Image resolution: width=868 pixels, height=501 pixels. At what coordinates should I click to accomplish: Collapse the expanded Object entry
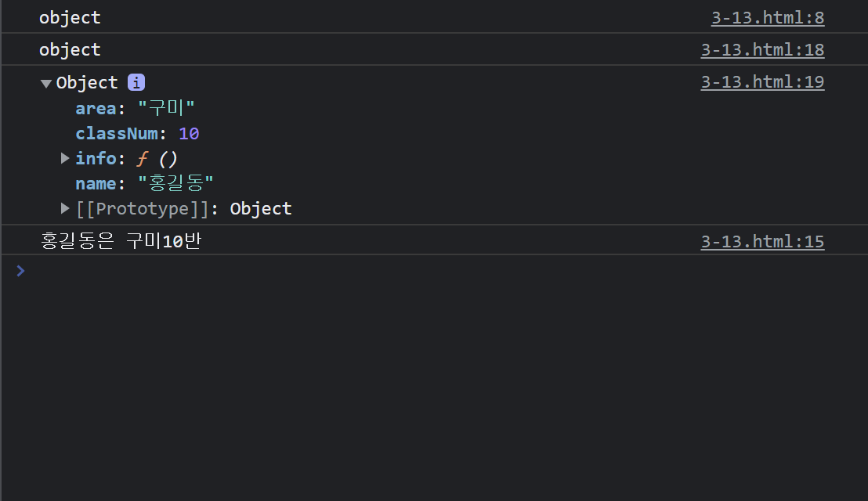46,83
